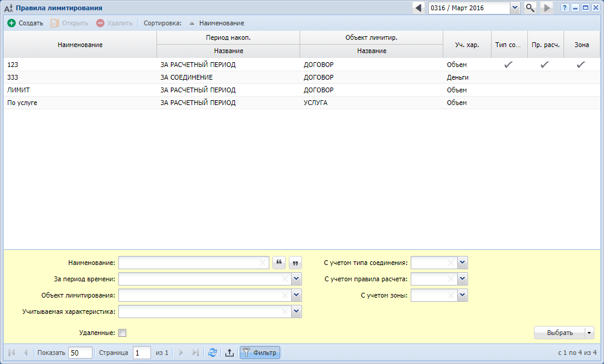Open the Объект лимитирования dropdown list
Viewport: 604px width, 364px height.
[x=296, y=295]
